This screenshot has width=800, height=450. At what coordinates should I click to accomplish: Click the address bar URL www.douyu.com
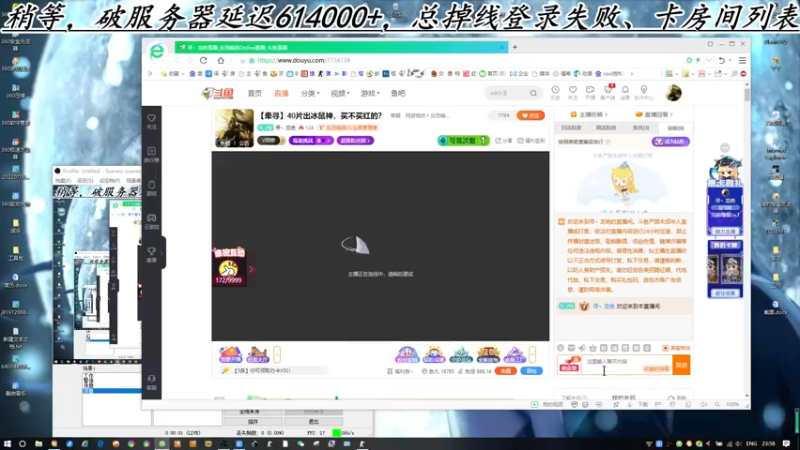tap(304, 60)
